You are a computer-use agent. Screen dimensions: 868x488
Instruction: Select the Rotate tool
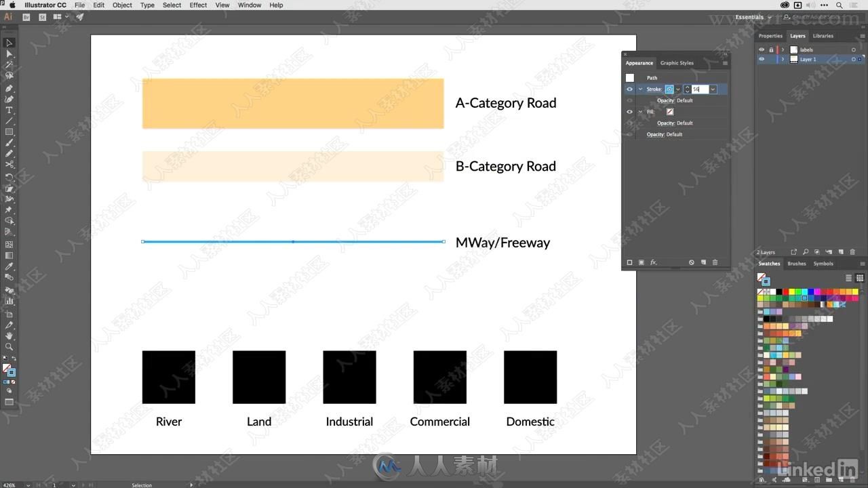pos(9,177)
